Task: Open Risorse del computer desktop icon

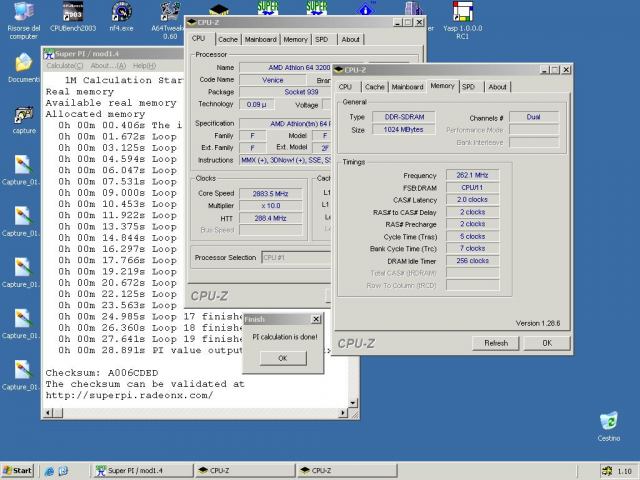Action: 24,20
